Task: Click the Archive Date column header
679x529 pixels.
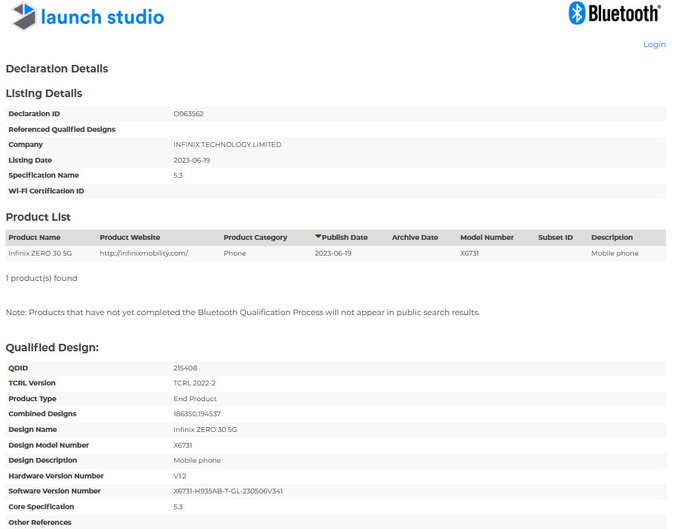Action: pyautogui.click(x=415, y=237)
